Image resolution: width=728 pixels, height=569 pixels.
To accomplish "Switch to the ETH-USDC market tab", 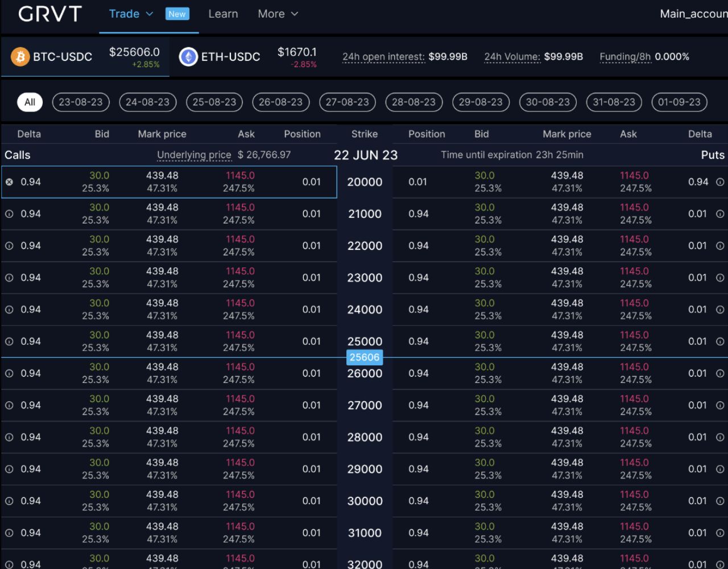I will point(248,57).
